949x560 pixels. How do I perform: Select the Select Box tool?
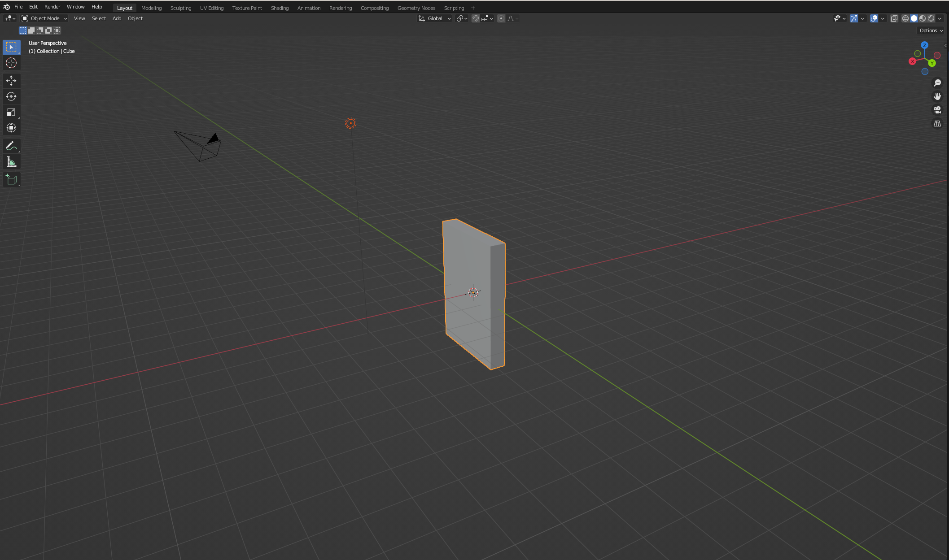click(11, 47)
